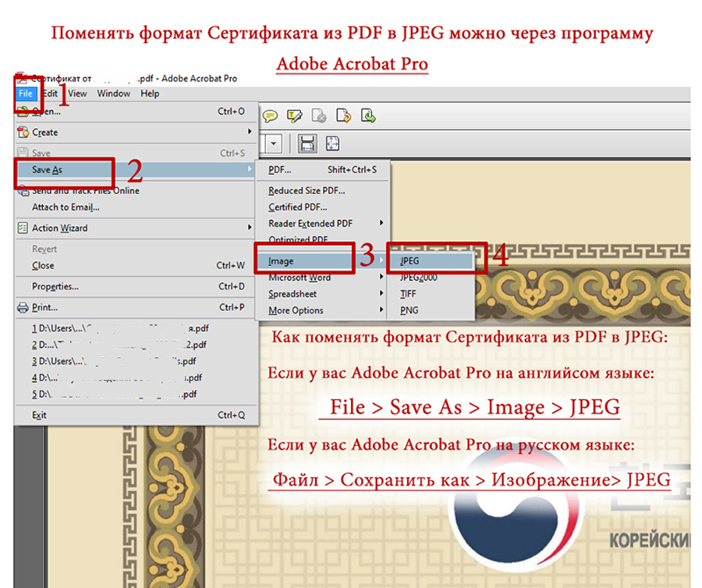Click the fit width scrolling icon

click(307, 143)
